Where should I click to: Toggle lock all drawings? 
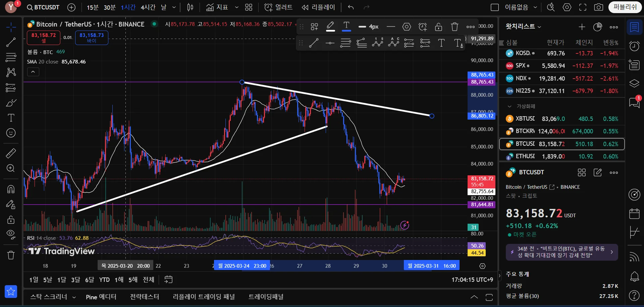11,220
